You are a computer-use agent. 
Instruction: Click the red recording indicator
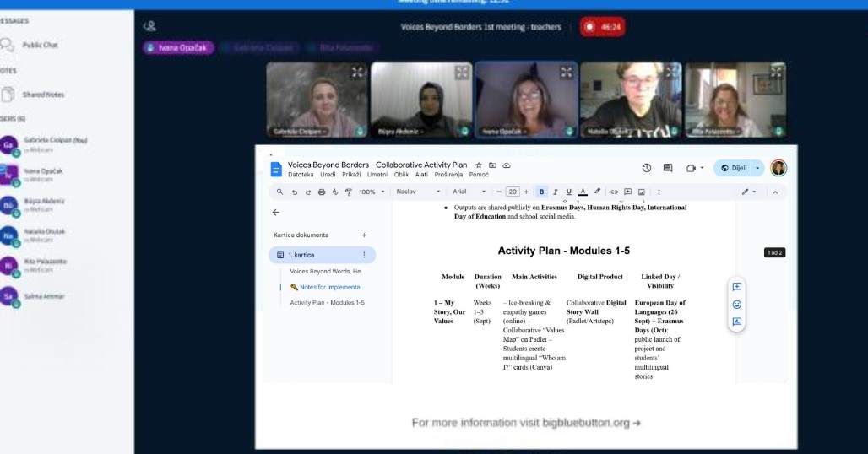[x=603, y=26]
